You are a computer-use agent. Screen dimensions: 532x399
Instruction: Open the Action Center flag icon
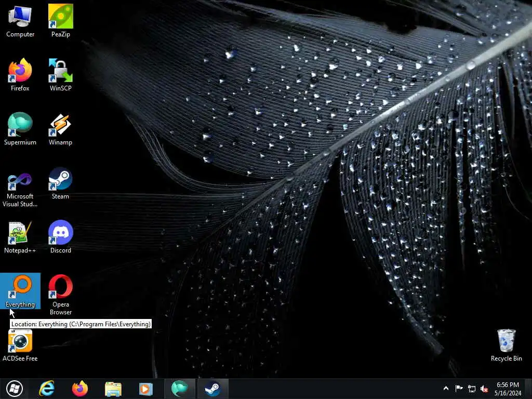459,389
